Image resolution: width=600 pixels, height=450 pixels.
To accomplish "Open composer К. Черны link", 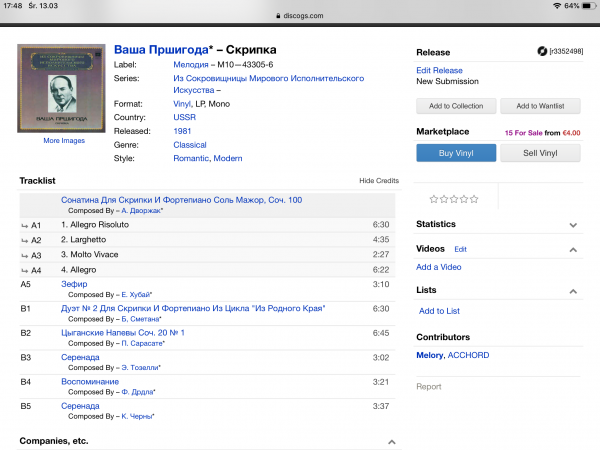I will (138, 416).
